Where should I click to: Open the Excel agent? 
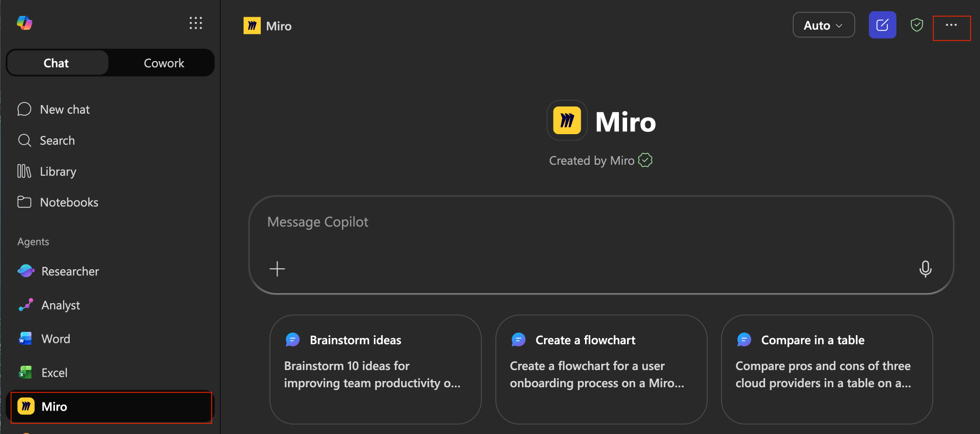110,372
